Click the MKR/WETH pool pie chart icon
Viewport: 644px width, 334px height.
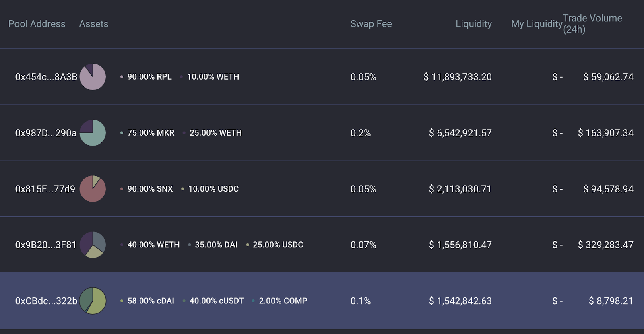coord(93,133)
